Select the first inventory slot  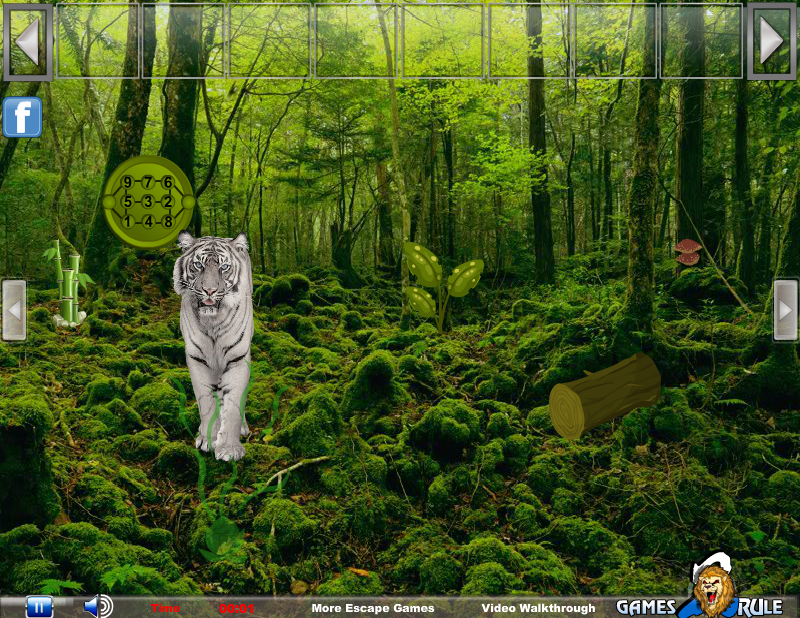tap(97, 40)
